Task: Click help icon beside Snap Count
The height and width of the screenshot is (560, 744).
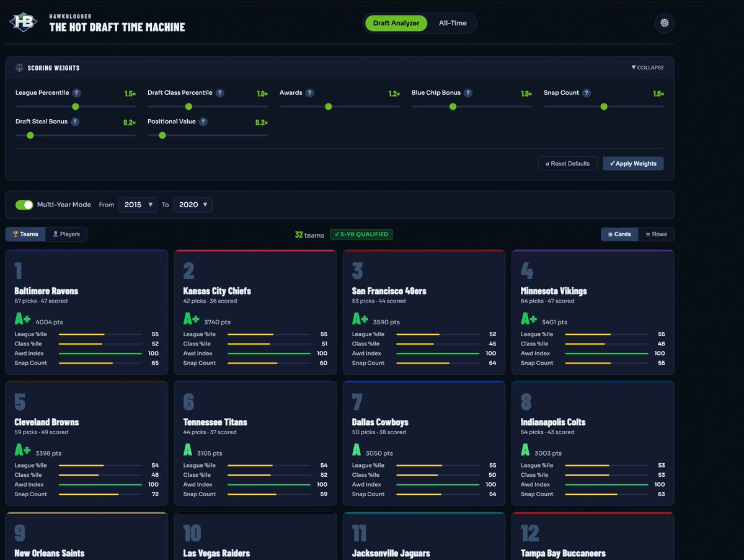Action: [586, 93]
